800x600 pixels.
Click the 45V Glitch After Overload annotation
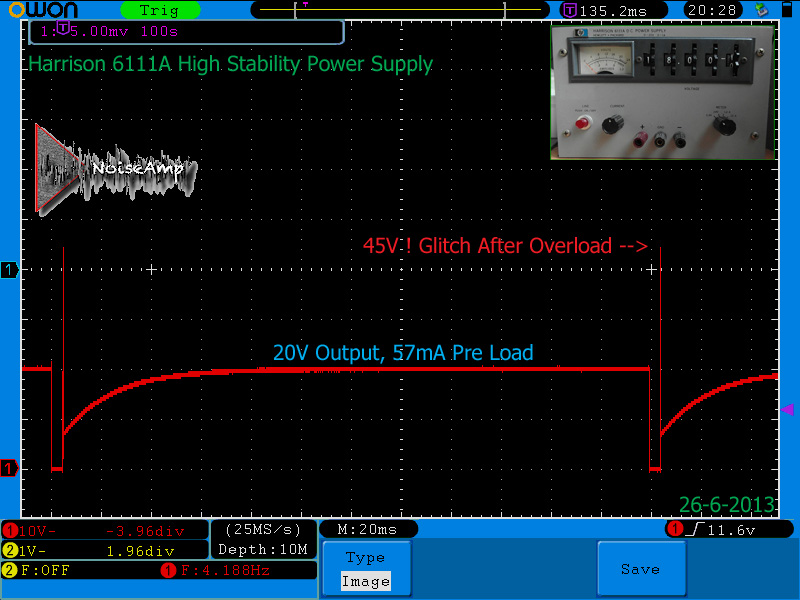[x=505, y=246]
